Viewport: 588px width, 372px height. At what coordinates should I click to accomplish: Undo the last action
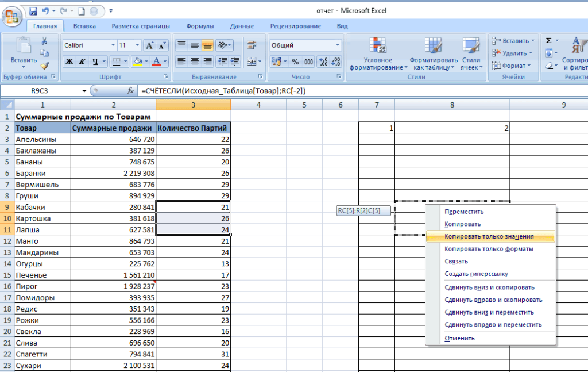[x=45, y=11]
